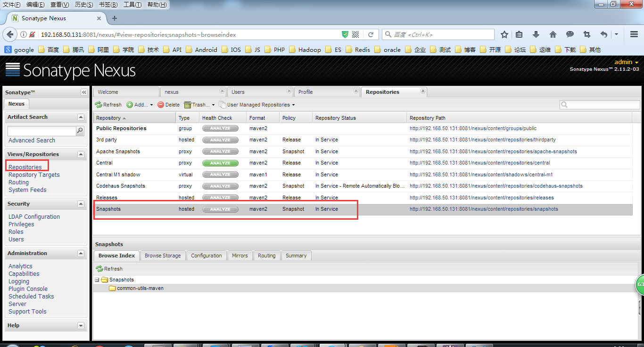Click ANALYZE for the Central repository
Viewport: 644px width, 347px height.
pos(220,163)
